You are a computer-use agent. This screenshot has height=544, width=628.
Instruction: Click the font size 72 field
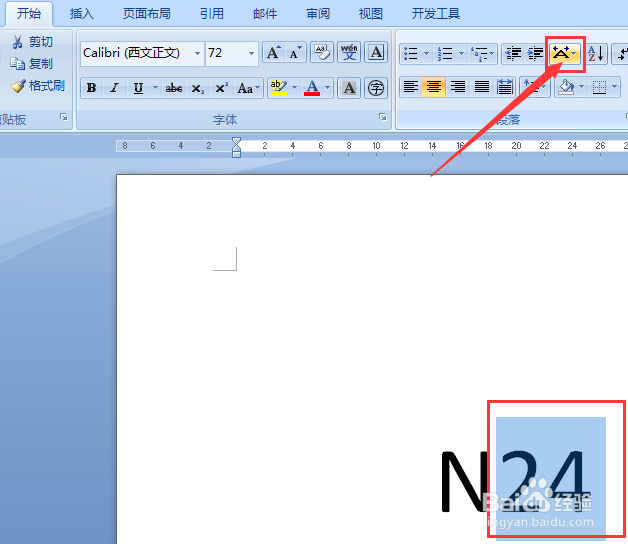tap(225, 53)
